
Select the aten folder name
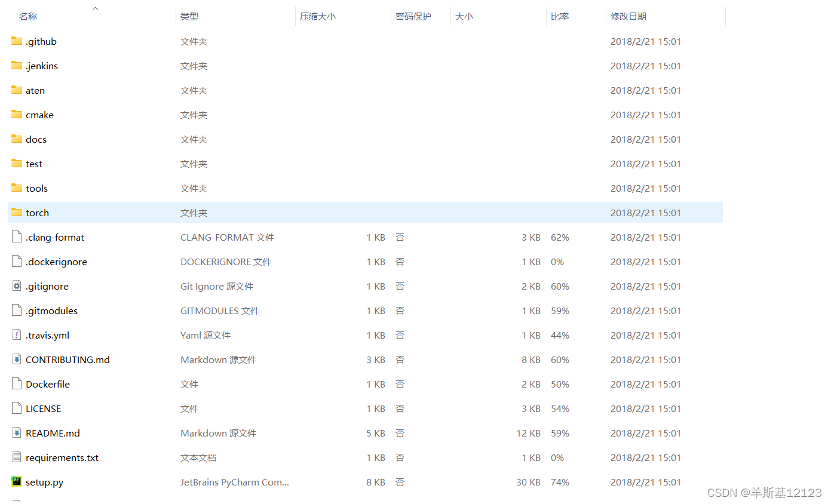[35, 90]
